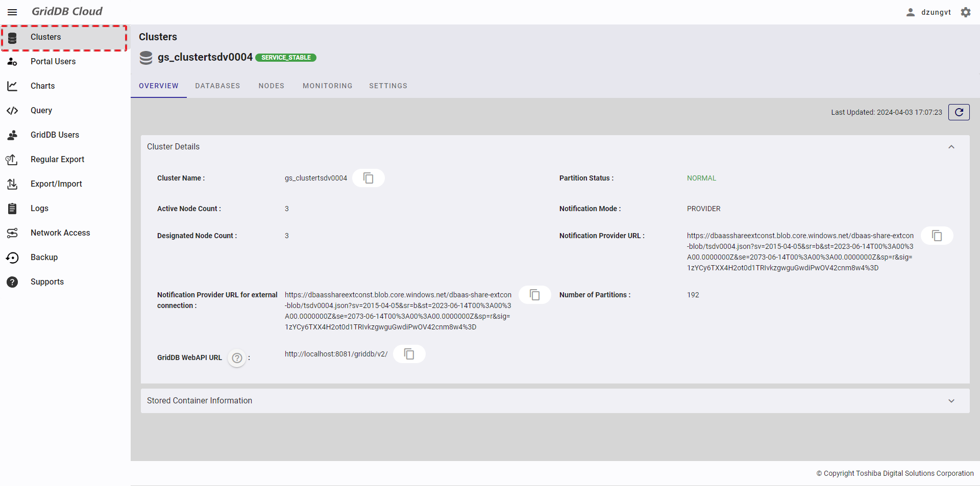Open the Query page from sidebar

tap(41, 110)
